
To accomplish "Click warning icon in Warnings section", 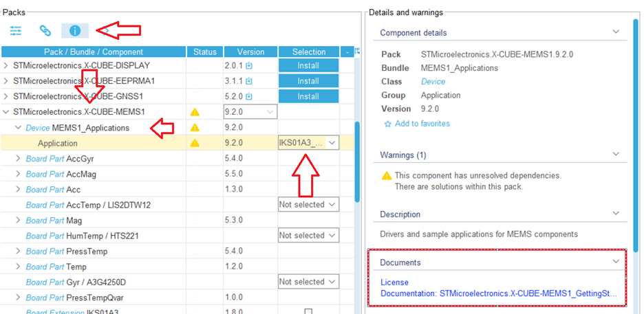I will tap(387, 176).
